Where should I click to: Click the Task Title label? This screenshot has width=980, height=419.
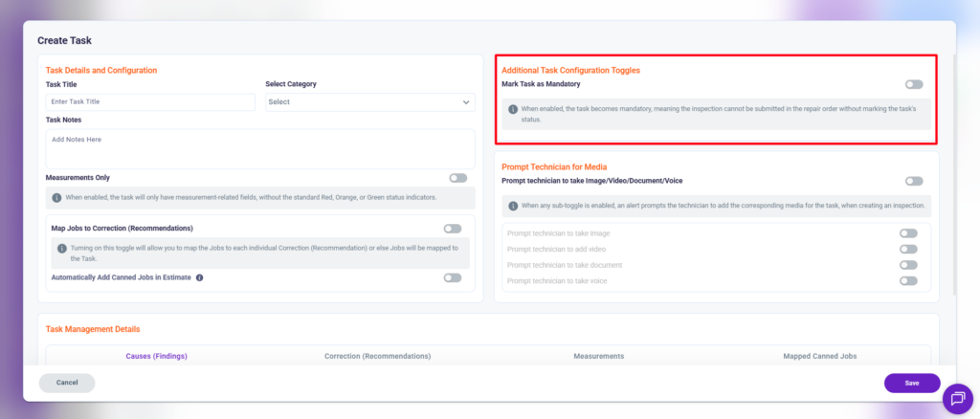[61, 84]
